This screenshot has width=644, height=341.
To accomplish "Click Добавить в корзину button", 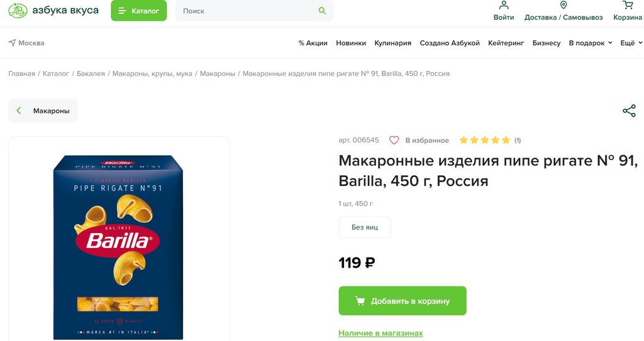I will pyautogui.click(x=402, y=301).
